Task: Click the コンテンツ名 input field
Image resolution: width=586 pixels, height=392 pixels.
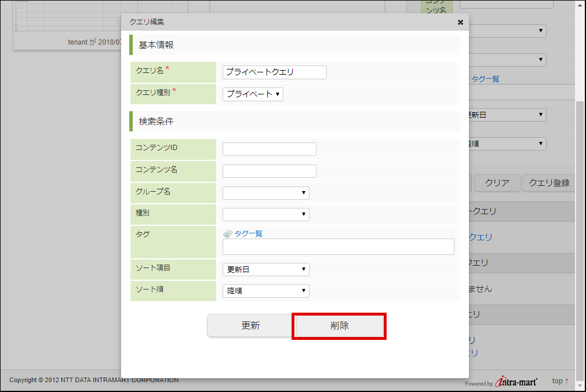Action: click(x=269, y=171)
